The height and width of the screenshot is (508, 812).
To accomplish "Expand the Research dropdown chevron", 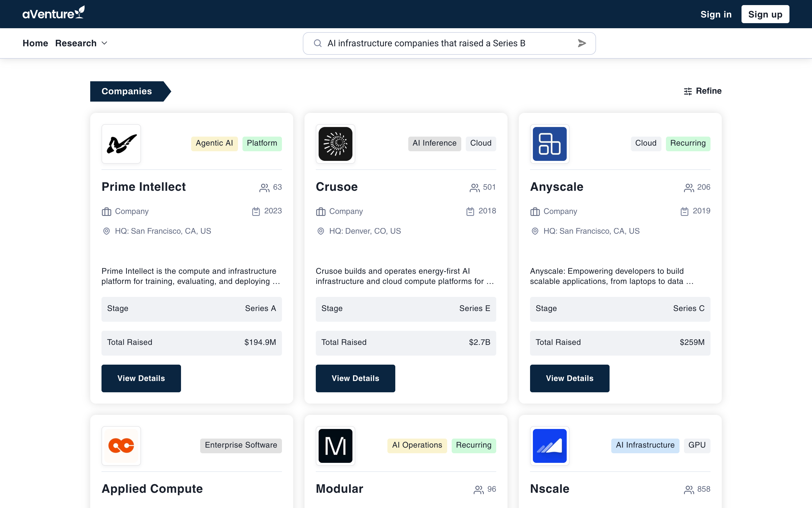I will coord(104,43).
